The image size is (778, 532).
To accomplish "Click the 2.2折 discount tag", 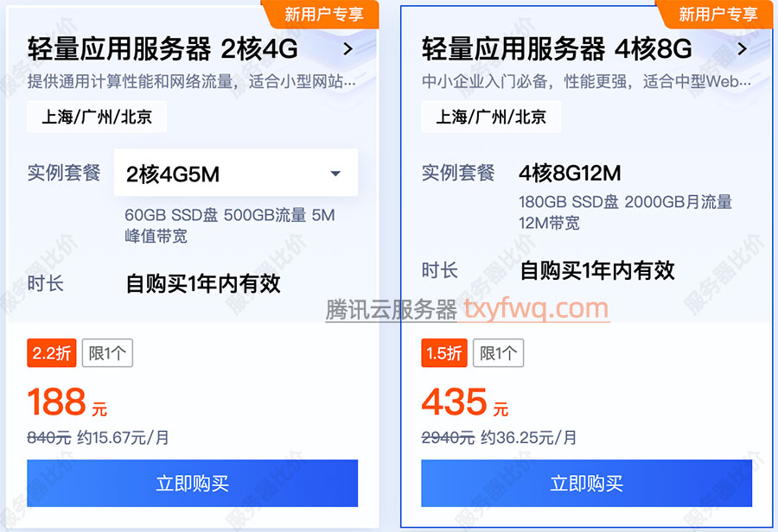I will pyautogui.click(x=52, y=353).
